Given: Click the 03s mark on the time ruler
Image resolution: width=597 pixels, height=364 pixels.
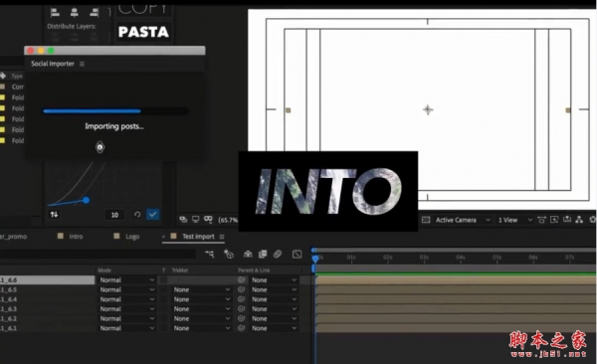Looking at the screenshot, I should (x=424, y=258).
